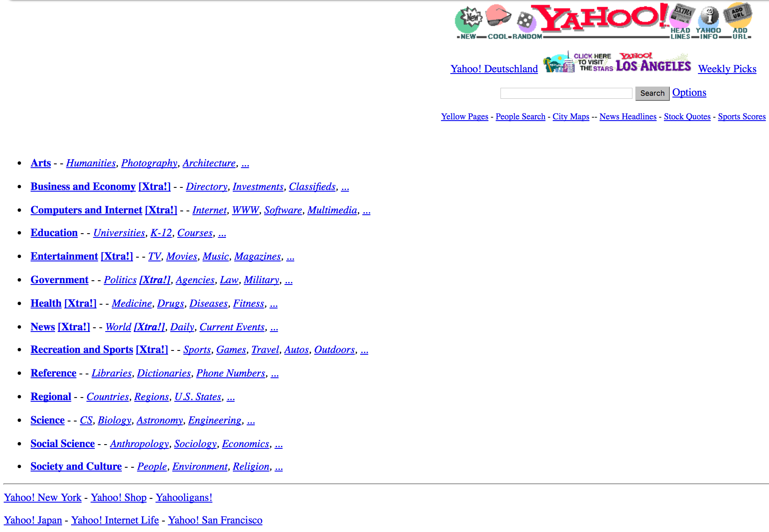
Task: Browse the Movies subcategory
Action: [182, 256]
